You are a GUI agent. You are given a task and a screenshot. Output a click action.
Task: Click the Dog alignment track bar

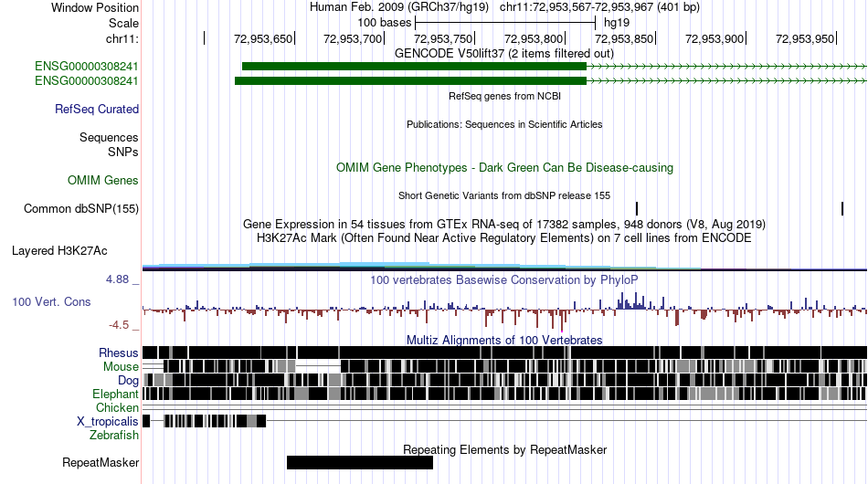pos(504,380)
